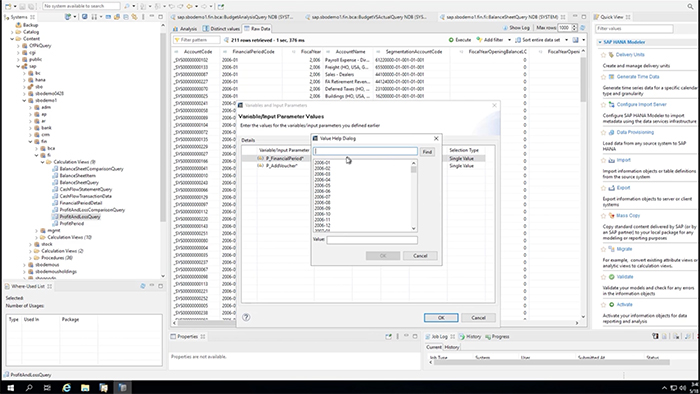Open the BalanceSheetQuery editor tab
Image resolution: width=700 pixels, height=394 pixels.
(503, 17)
